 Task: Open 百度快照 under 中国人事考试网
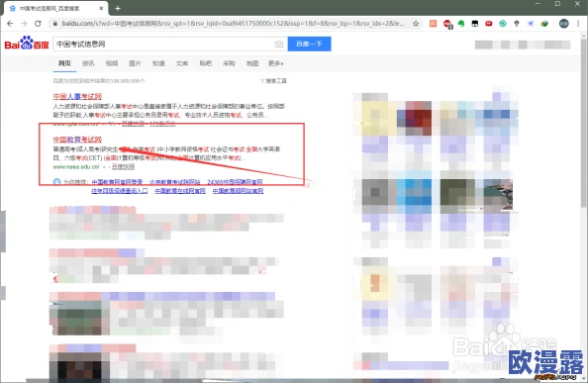click(x=133, y=124)
